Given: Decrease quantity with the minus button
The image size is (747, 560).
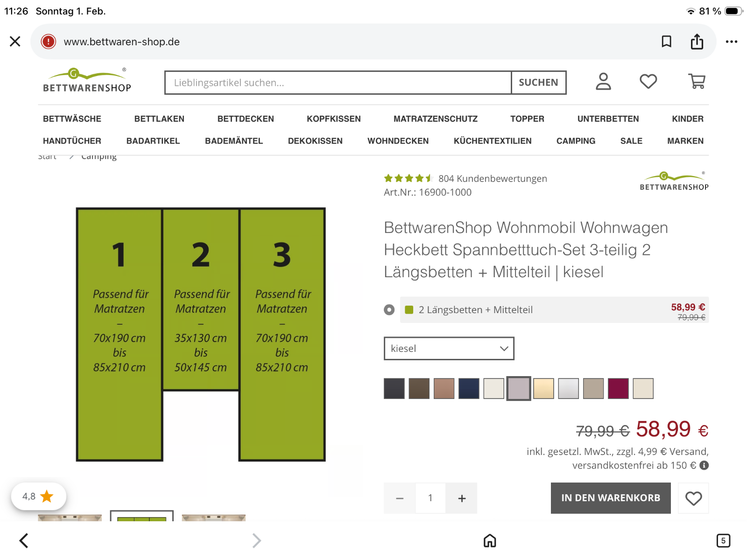Looking at the screenshot, I should (x=400, y=498).
